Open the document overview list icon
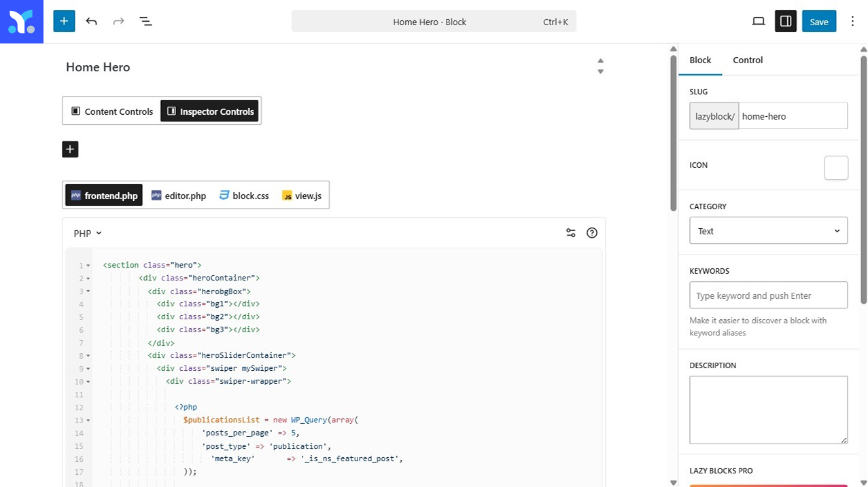The width and height of the screenshot is (868, 487). 145,21
